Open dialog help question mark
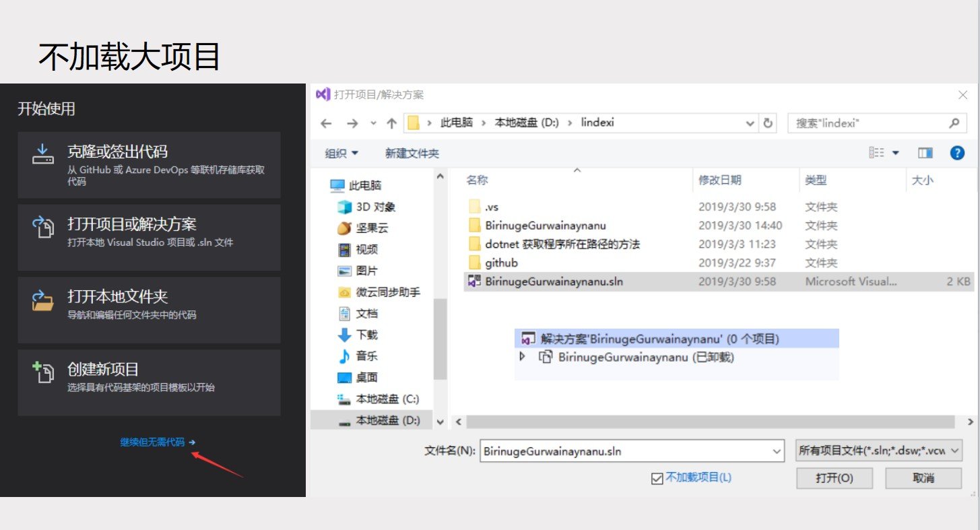Viewport: 980px width, 530px height. point(957,153)
